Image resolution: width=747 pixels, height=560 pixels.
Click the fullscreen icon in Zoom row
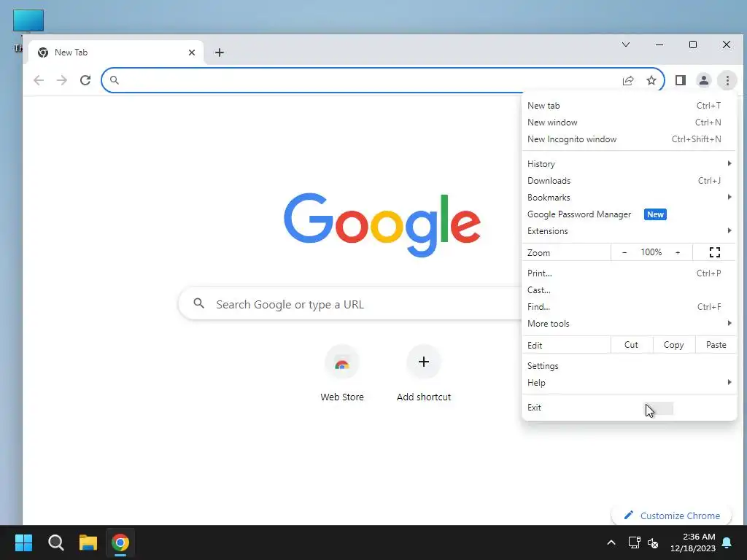coord(715,252)
